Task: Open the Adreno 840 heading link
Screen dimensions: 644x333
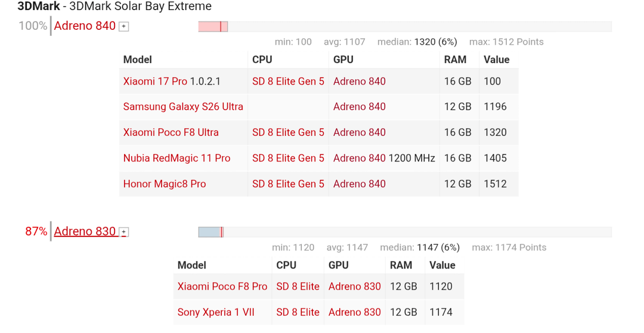Action: (85, 26)
